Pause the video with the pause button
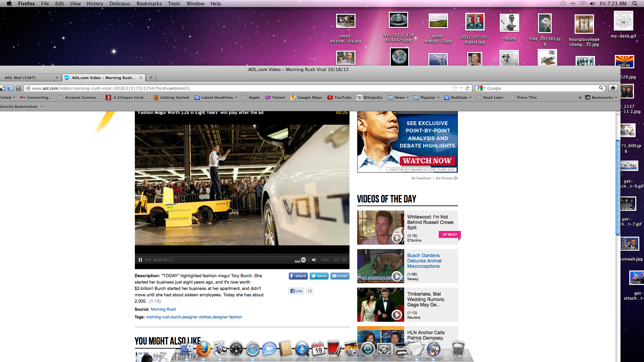Viewport: 644px width, 362px height. (x=140, y=260)
